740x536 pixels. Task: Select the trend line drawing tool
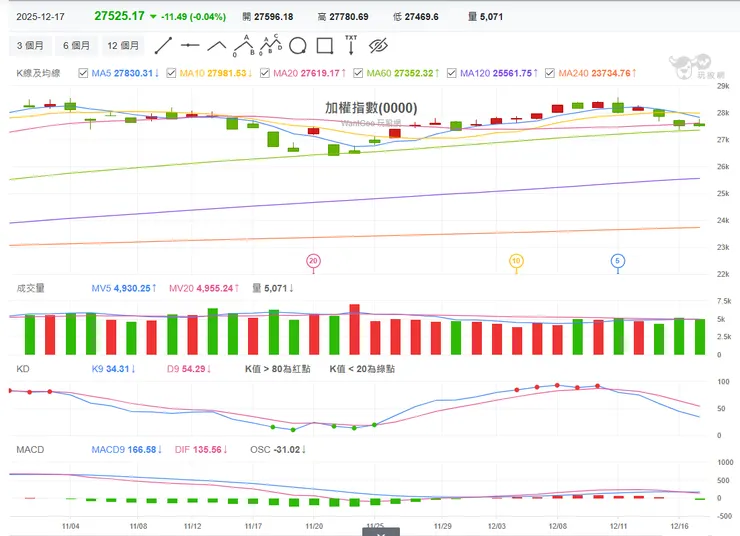point(163,46)
